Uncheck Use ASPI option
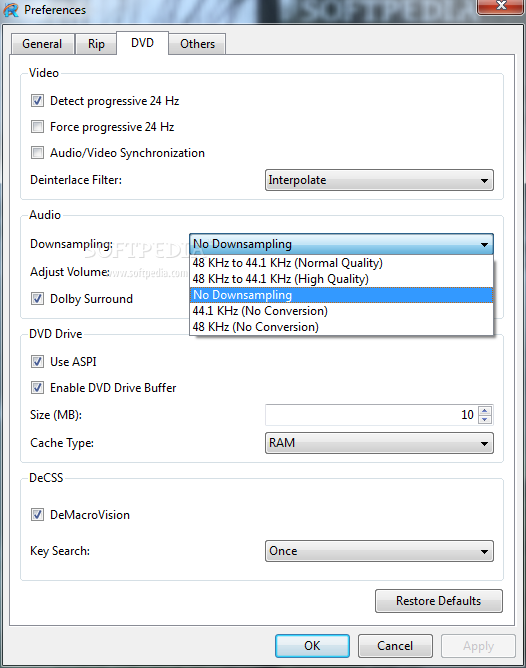 (x=37, y=362)
